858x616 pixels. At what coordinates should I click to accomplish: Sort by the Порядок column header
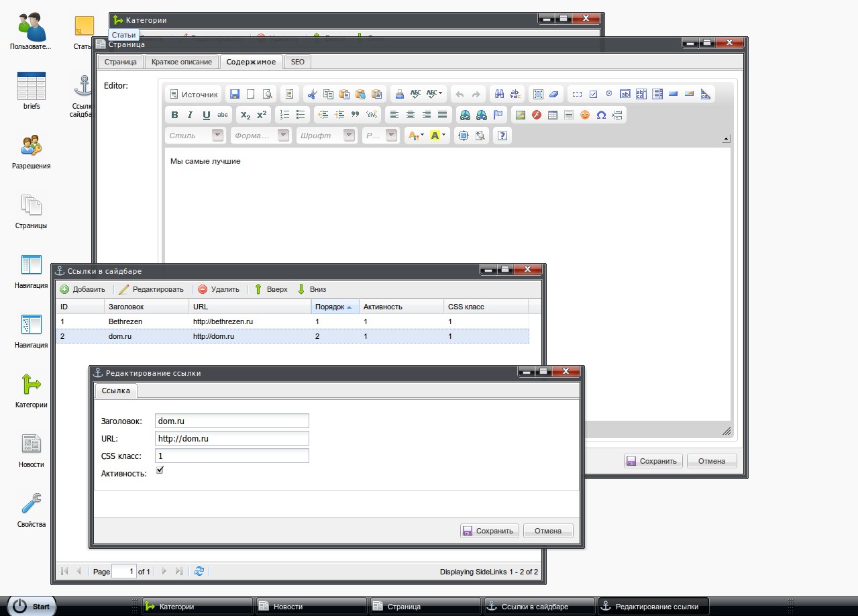335,307
